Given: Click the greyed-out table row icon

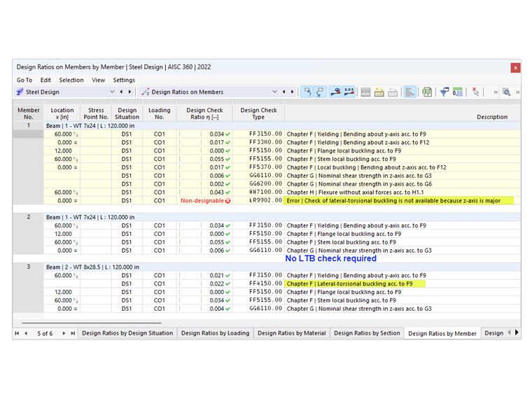Looking at the screenshot, I should (393, 92).
